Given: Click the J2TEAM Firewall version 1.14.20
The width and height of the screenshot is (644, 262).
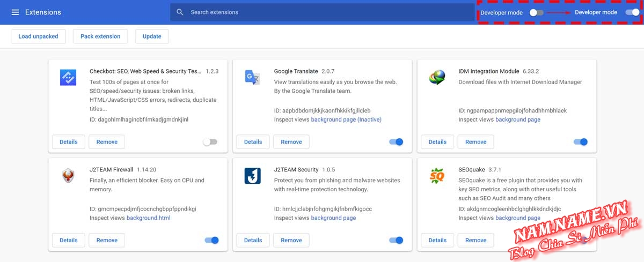Looking at the screenshot, I should [x=146, y=170].
